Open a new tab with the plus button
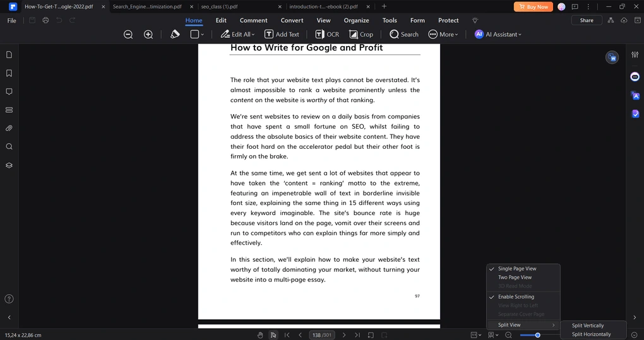The width and height of the screenshot is (644, 340). 384,6
